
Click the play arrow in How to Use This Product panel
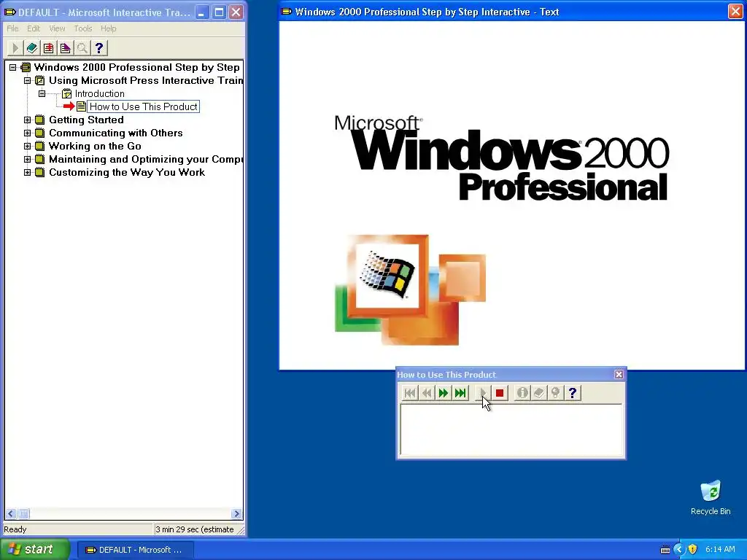point(483,393)
